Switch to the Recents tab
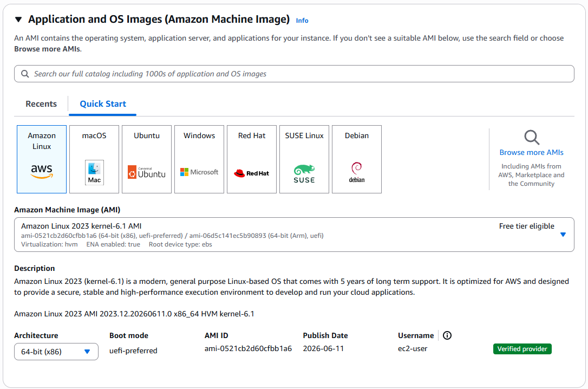This screenshot has height=389, width=588. [x=41, y=104]
